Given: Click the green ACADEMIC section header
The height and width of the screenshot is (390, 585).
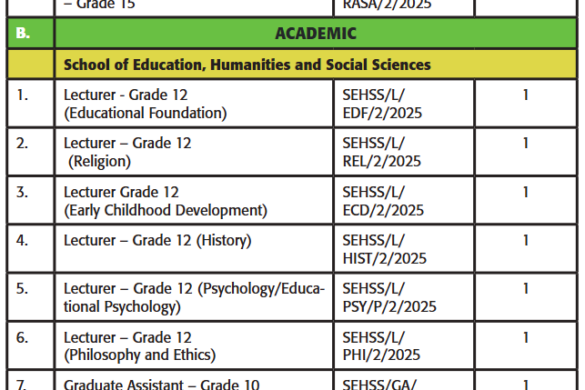Looking at the screenshot, I should [x=316, y=33].
